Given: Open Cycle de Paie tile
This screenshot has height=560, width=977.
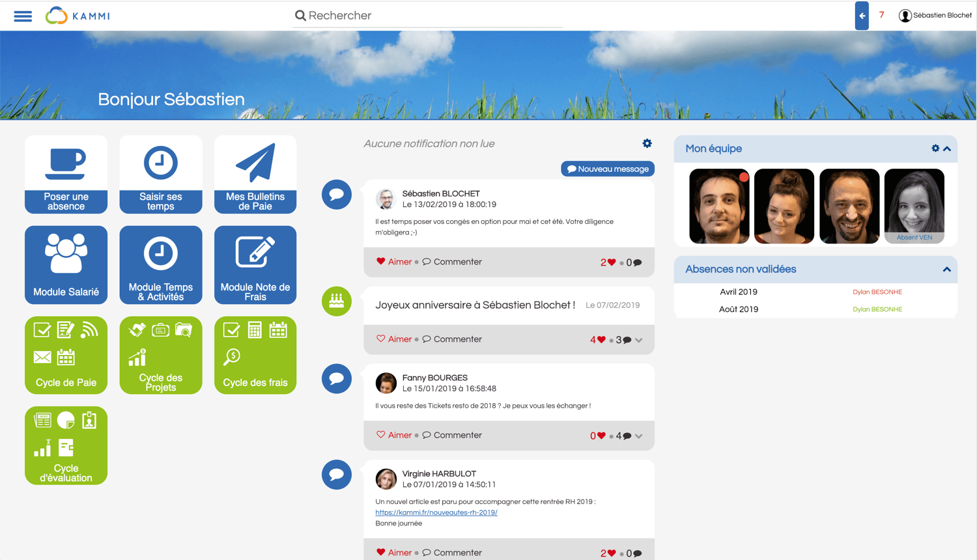Looking at the screenshot, I should tap(66, 355).
